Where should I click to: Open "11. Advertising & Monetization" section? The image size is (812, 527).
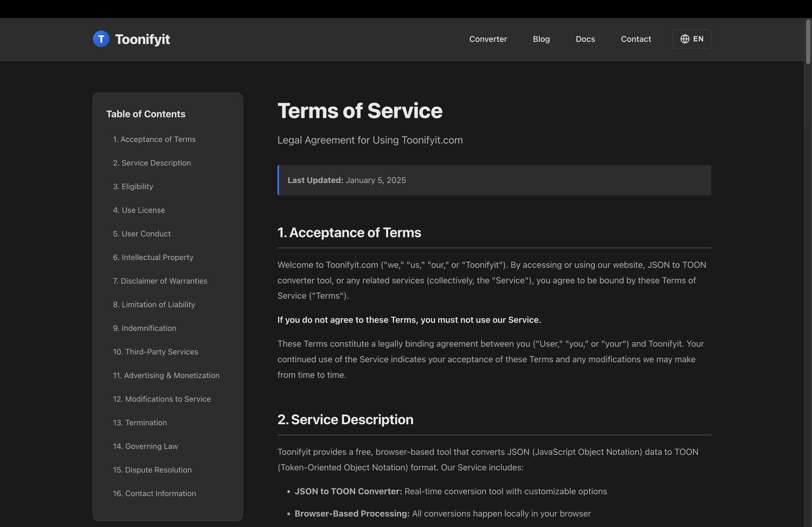point(166,375)
